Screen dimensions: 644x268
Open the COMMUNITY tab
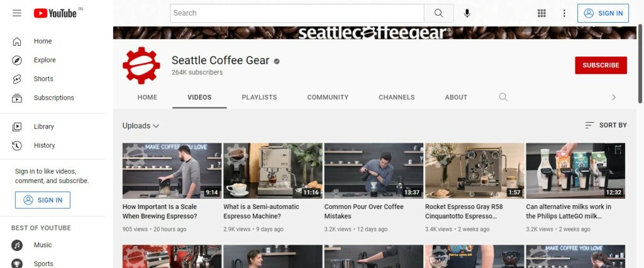[x=328, y=98]
